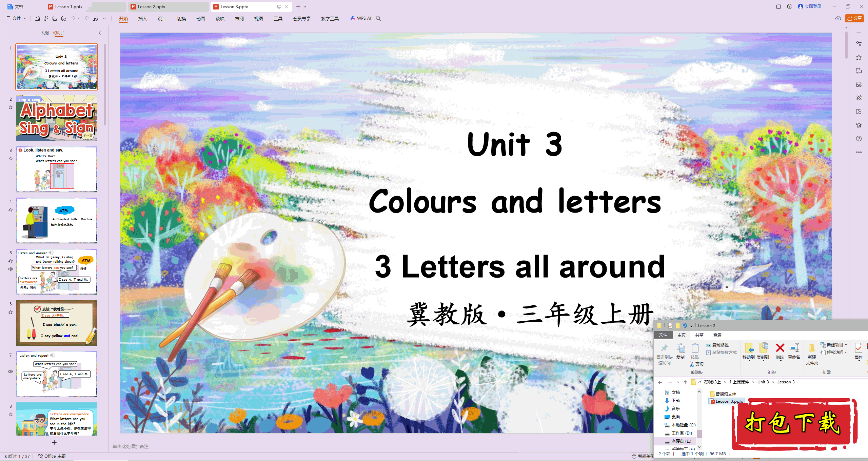The width and height of the screenshot is (868, 461).
Task: Click the cloud sync icon beside Share
Action: 838,18
